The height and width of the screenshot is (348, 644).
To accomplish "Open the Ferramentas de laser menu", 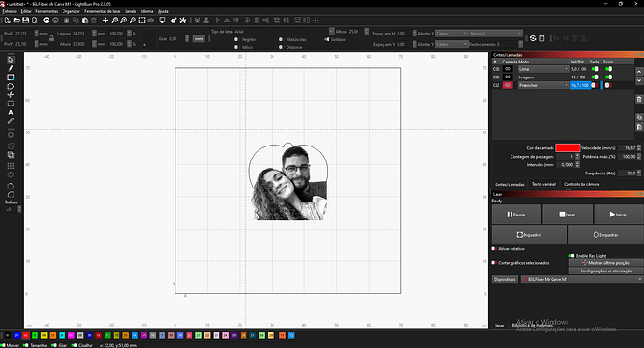I will (x=103, y=11).
